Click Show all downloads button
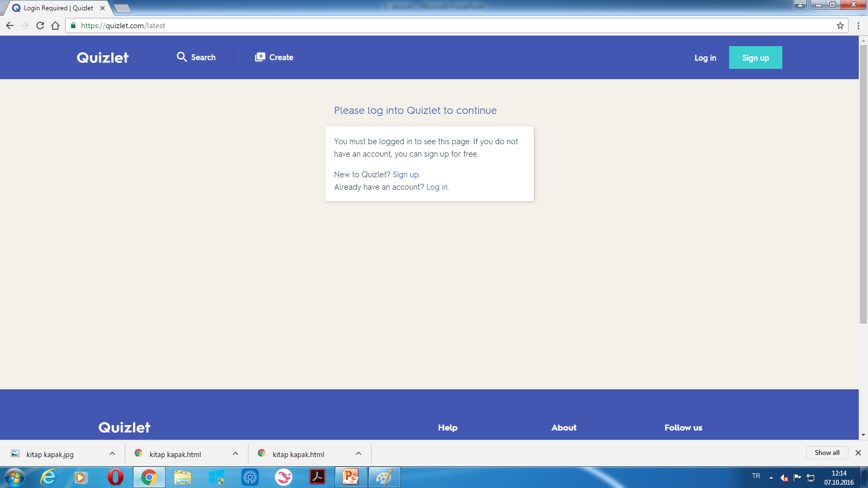 click(x=827, y=453)
